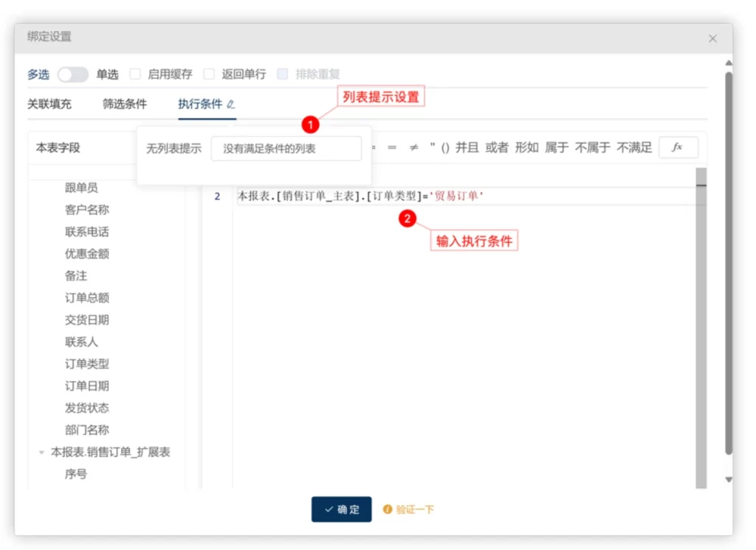
Task: Click the condition expression on line 2
Action: [360, 196]
